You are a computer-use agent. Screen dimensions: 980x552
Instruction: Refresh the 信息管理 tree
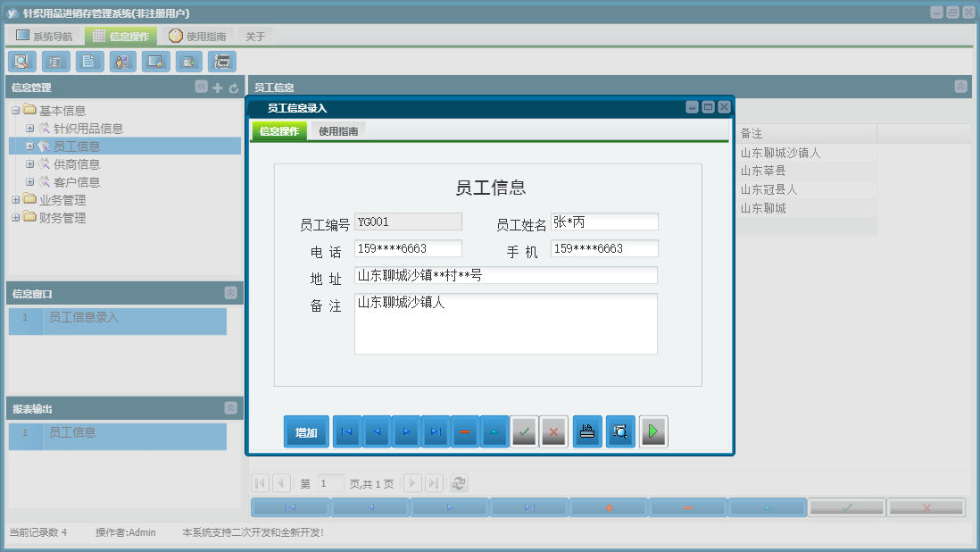(233, 88)
